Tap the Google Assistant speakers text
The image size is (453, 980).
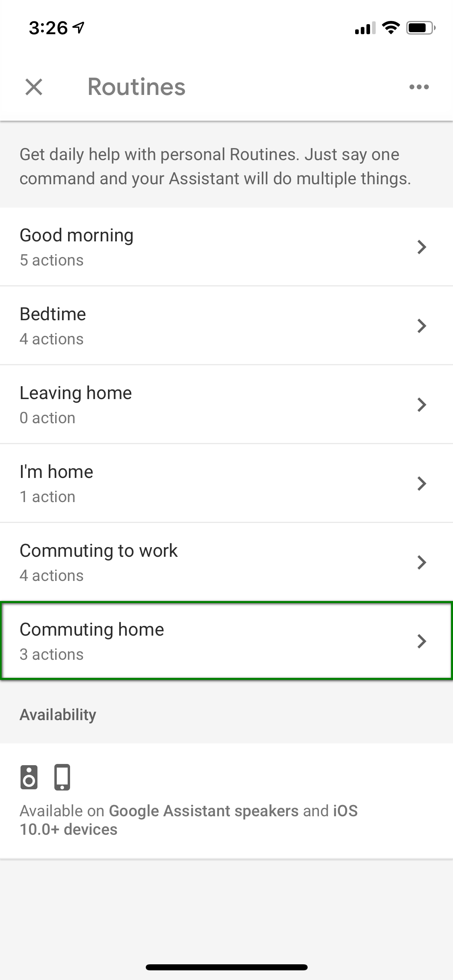[203, 810]
